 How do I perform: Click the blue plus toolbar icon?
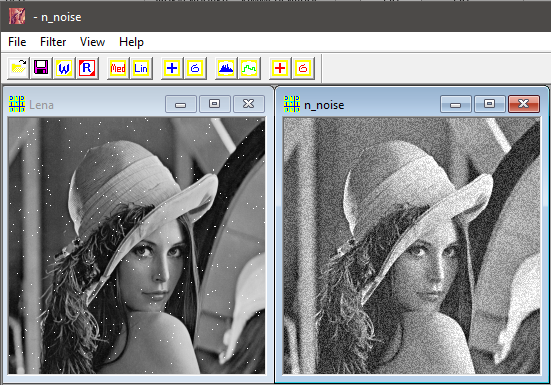(172, 68)
